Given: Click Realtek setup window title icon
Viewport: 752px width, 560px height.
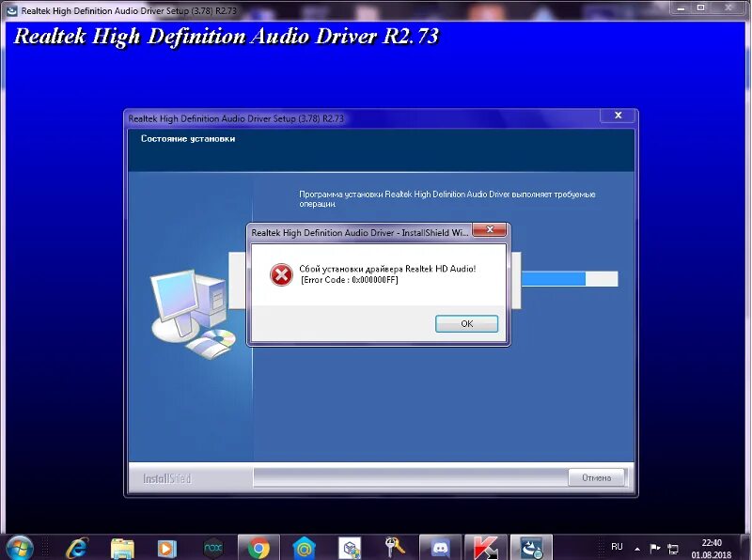Looking at the screenshot, I should [10, 10].
